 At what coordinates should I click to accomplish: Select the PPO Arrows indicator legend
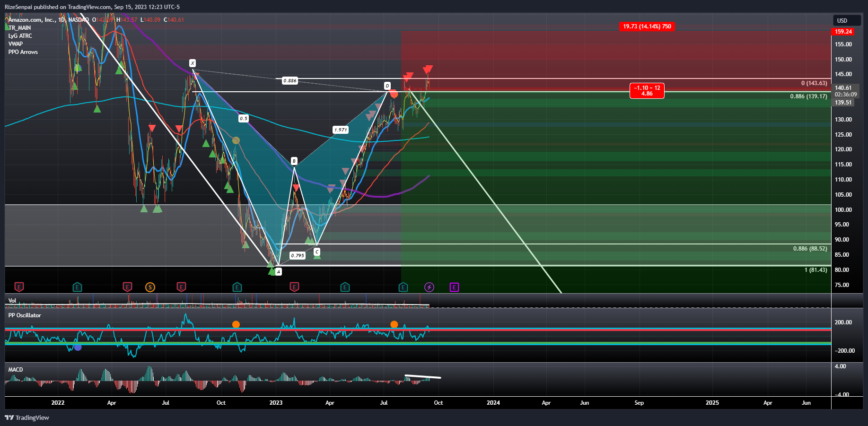[23, 52]
